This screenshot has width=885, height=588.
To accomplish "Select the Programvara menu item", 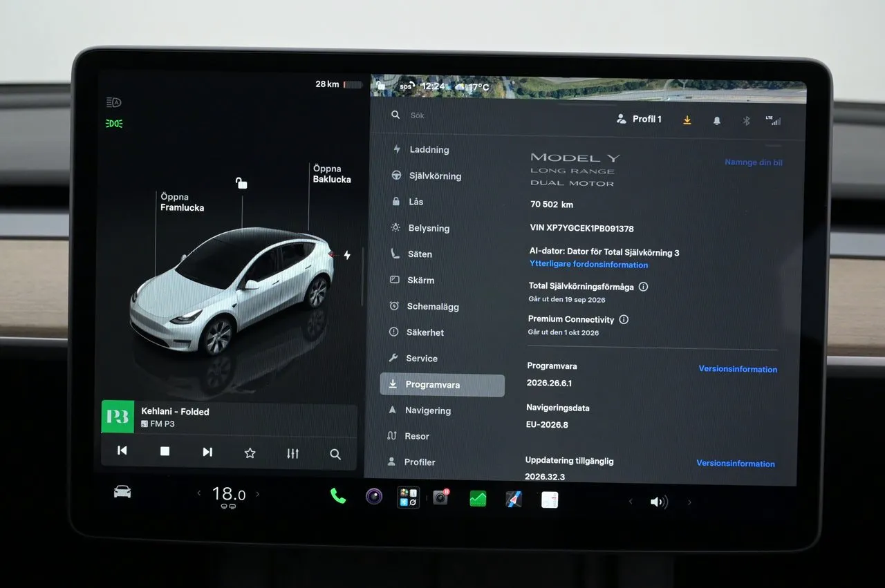I will tap(442, 385).
